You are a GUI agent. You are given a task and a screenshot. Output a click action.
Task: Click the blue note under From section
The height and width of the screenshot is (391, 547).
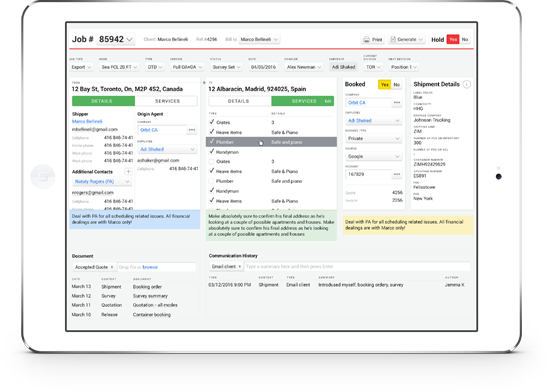click(135, 219)
